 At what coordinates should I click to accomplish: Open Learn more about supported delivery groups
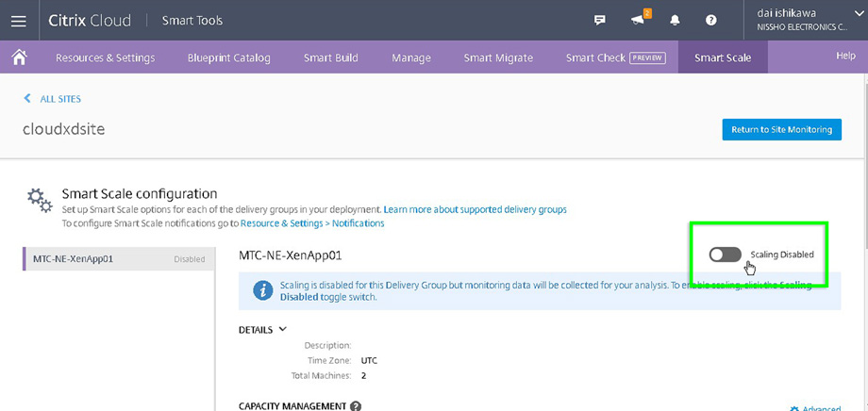475,209
